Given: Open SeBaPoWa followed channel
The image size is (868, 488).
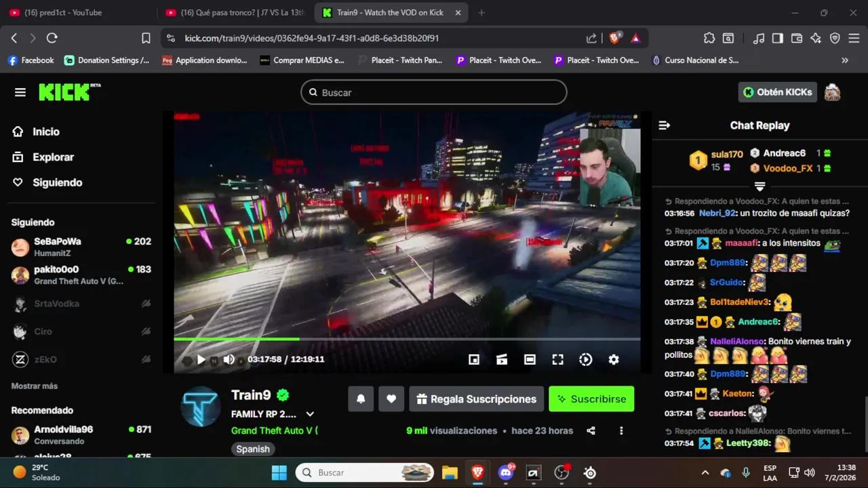Looking at the screenshot, I should tap(81, 247).
